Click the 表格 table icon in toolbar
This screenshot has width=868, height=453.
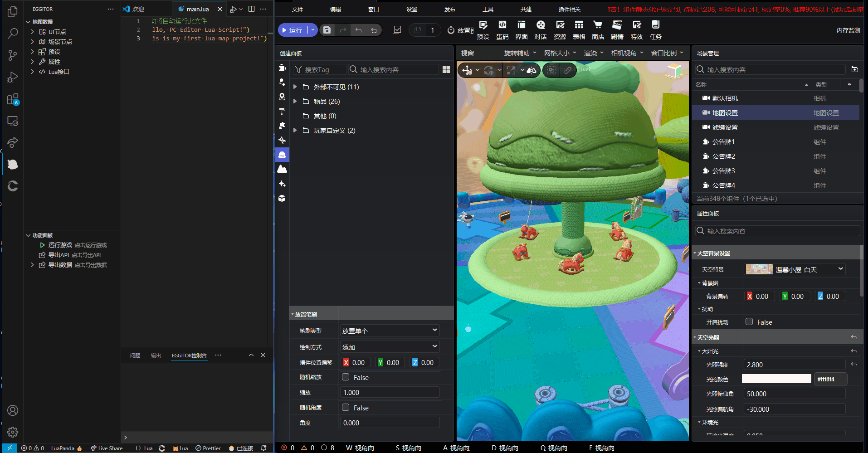coord(579,25)
